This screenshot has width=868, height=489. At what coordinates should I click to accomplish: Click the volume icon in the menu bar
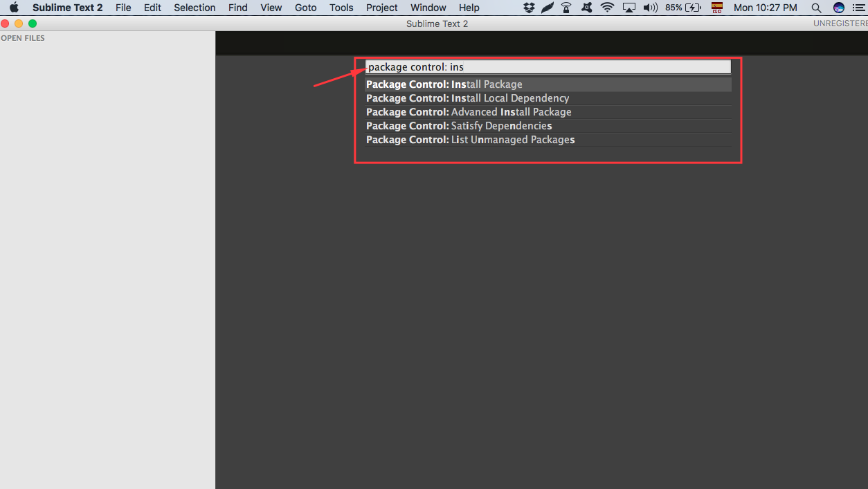(x=650, y=8)
